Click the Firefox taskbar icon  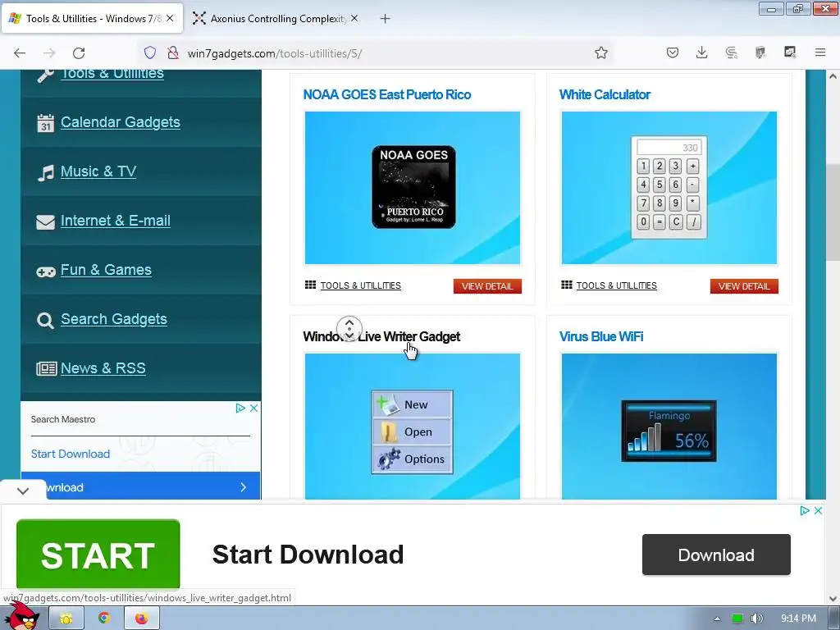(141, 619)
